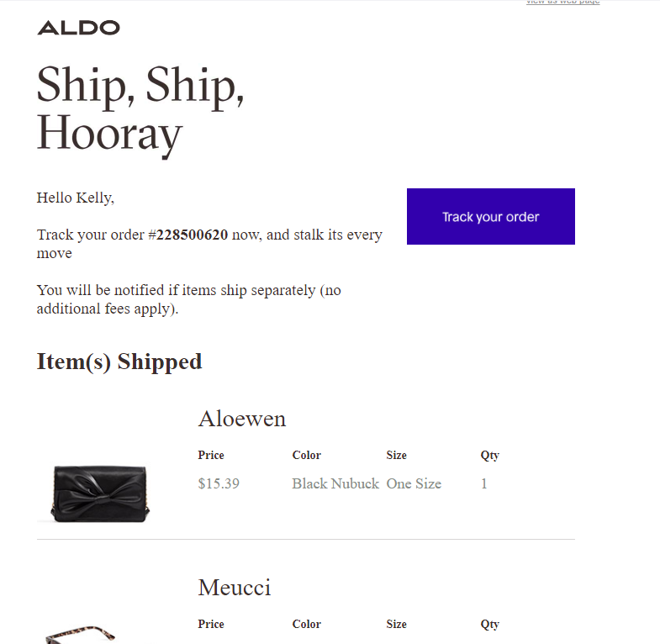Click order number 228500620

coord(192,235)
